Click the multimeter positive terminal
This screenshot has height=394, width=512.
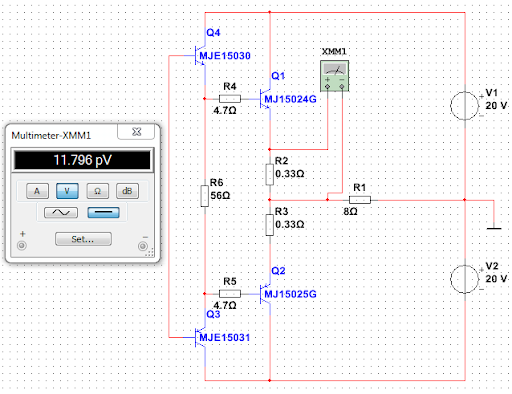(22, 246)
